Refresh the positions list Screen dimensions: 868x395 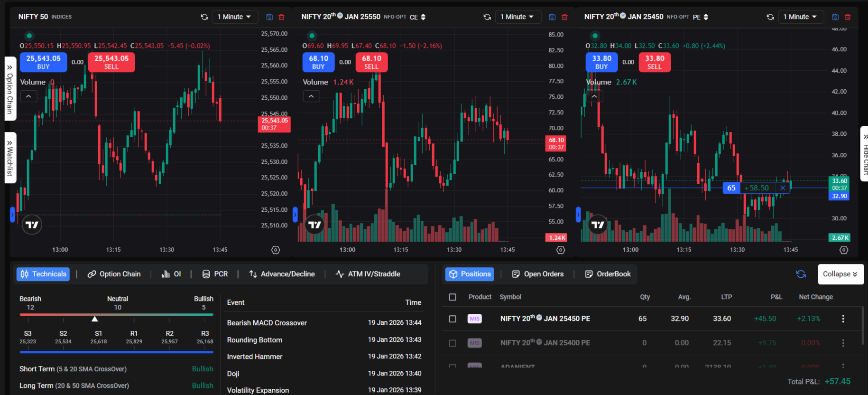(x=801, y=274)
